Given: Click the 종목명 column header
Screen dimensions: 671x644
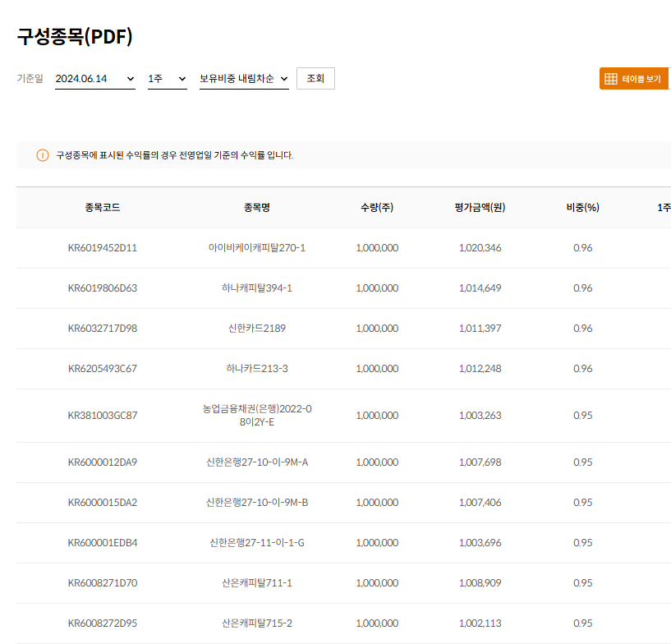Looking at the screenshot, I should (x=257, y=208).
